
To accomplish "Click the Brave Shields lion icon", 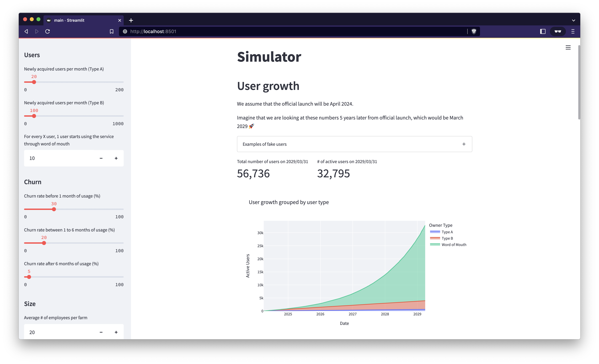I will pyautogui.click(x=474, y=31).
